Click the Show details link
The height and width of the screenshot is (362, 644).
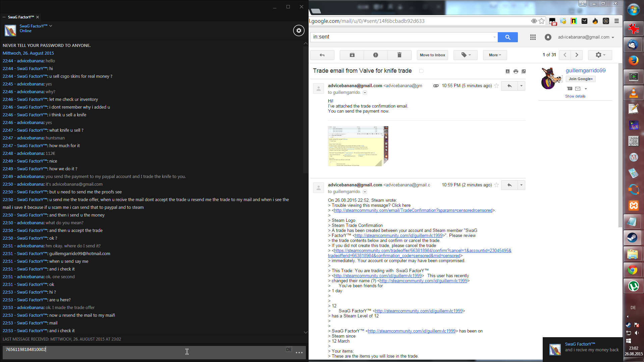pyautogui.click(x=575, y=96)
